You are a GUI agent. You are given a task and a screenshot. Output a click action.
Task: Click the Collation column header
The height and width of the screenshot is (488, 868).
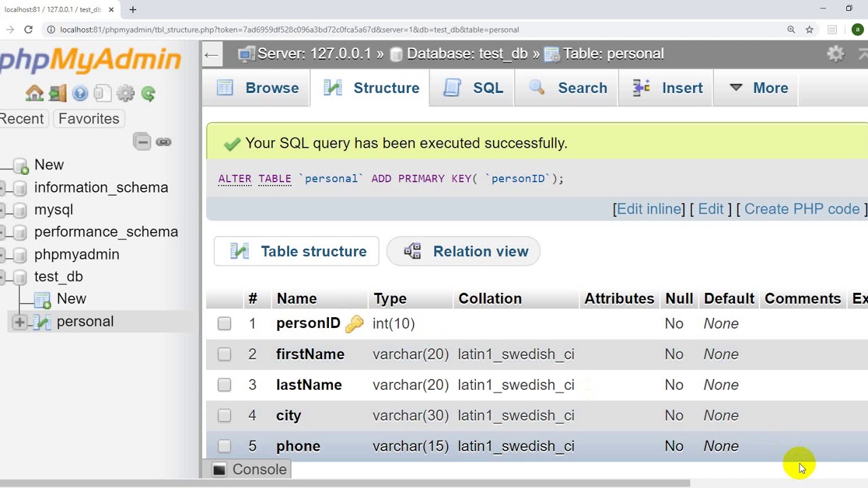[490, 299]
